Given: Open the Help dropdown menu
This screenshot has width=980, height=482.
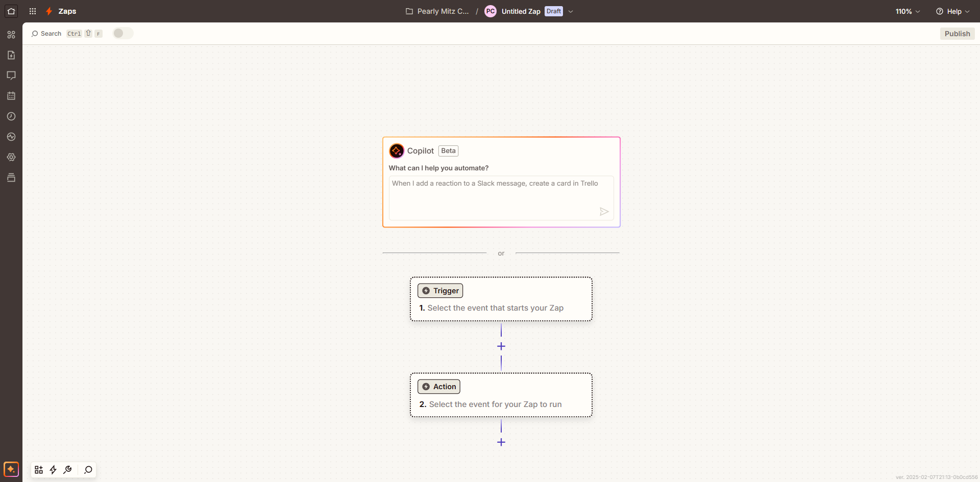Looking at the screenshot, I should (x=952, y=11).
